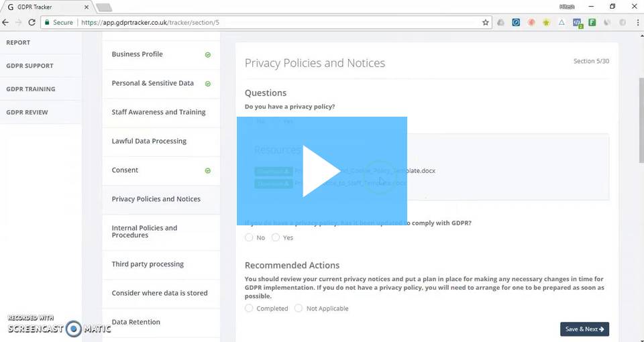644x342 pixels.
Task: Click the Save & Next button
Action: click(584, 329)
